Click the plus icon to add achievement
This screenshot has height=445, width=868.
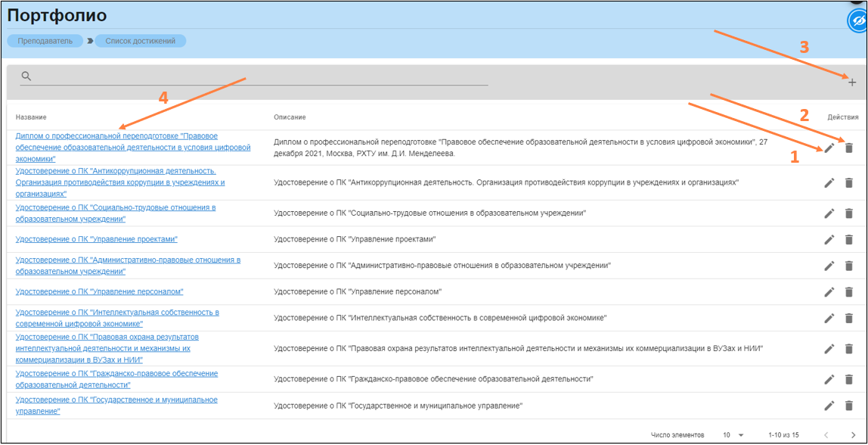852,82
